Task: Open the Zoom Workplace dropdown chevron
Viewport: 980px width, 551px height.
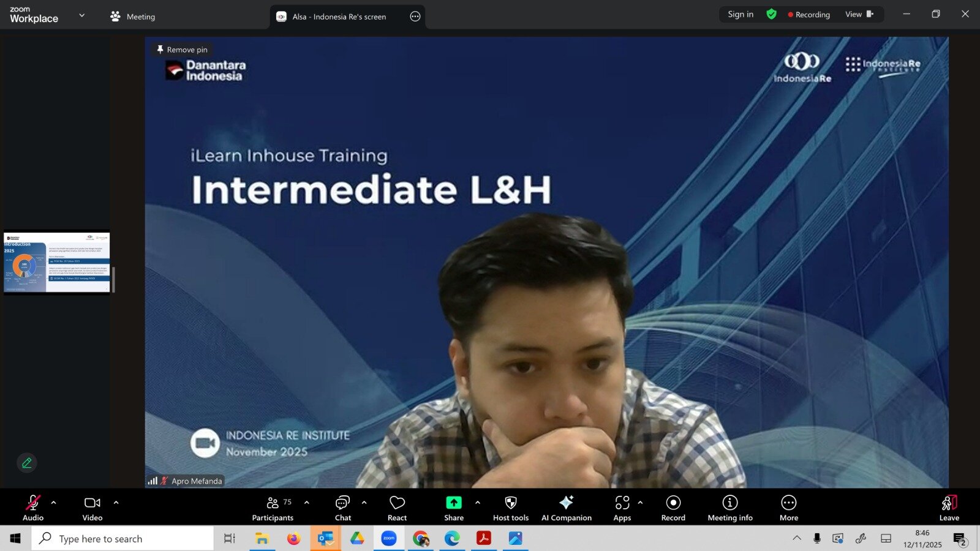Action: pos(82,15)
